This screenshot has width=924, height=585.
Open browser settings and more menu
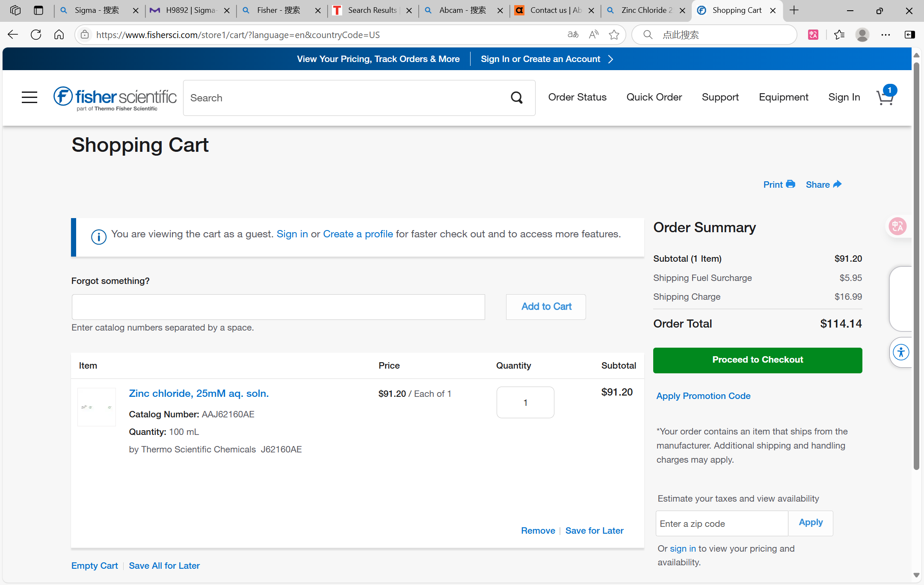tap(886, 35)
